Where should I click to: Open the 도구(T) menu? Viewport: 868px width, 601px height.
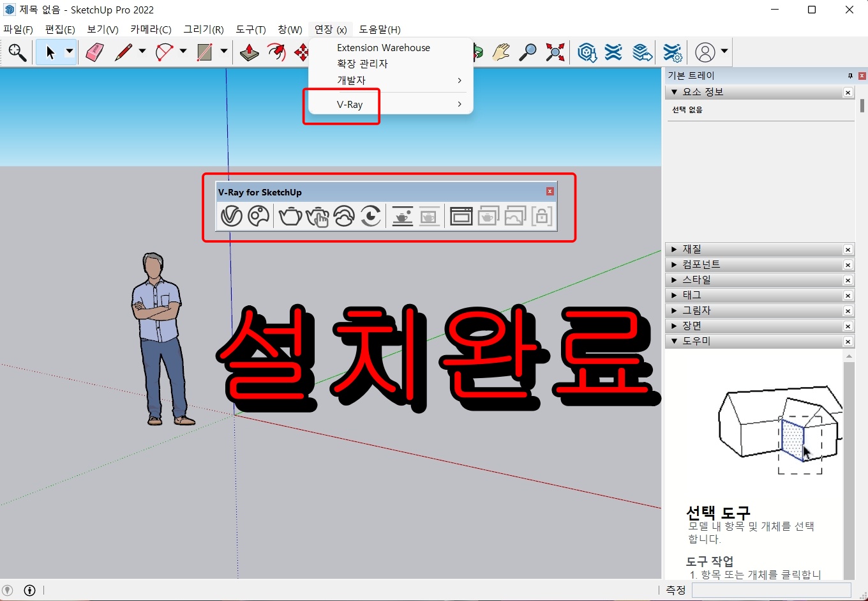point(251,29)
